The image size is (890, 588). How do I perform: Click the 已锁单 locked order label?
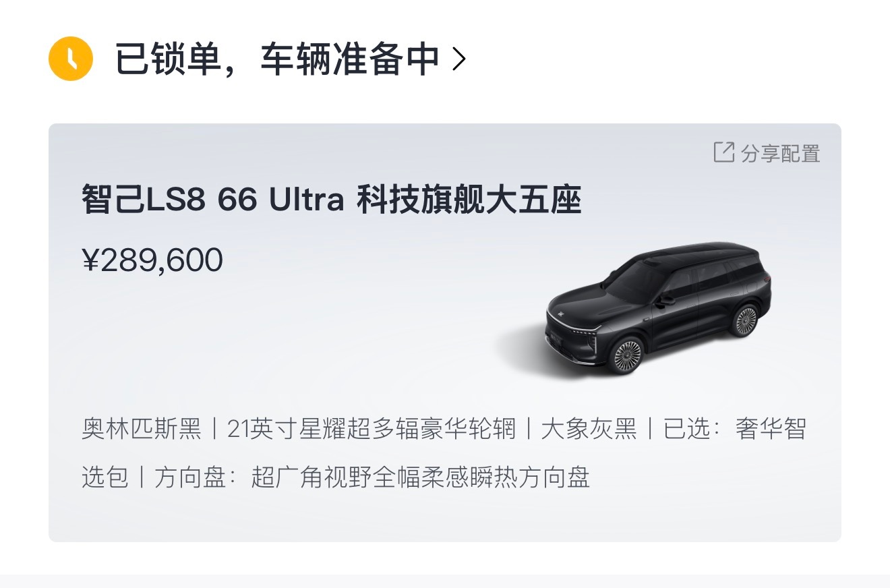pyautogui.click(x=169, y=59)
